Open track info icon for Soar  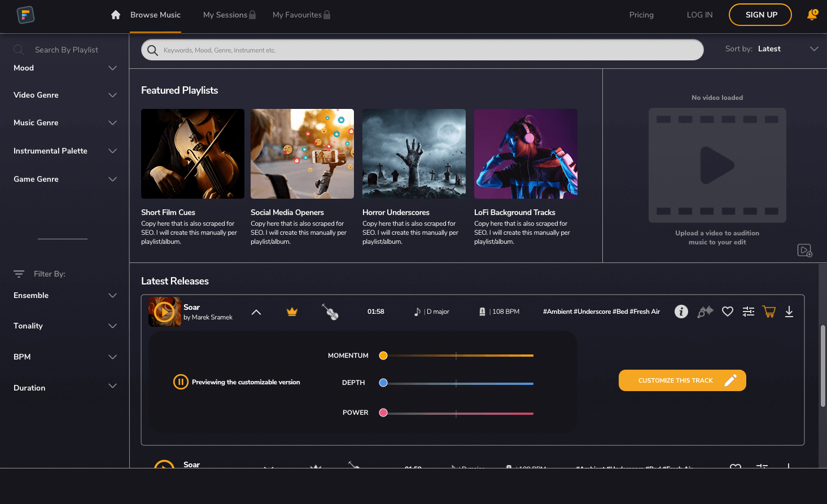(681, 312)
